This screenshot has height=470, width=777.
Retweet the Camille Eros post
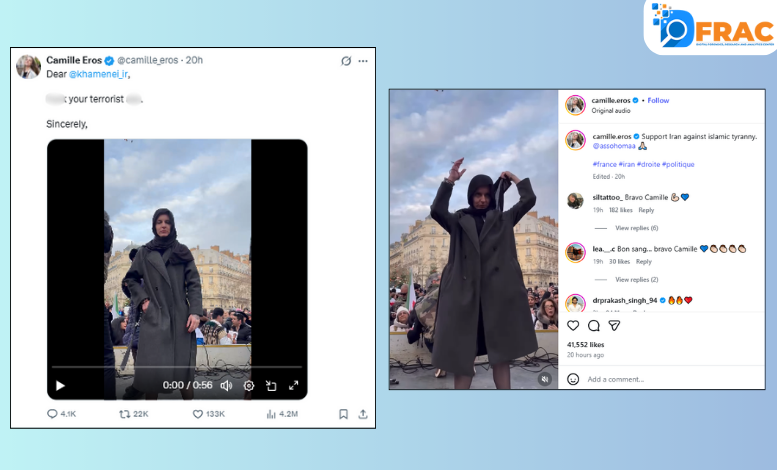pos(125,413)
